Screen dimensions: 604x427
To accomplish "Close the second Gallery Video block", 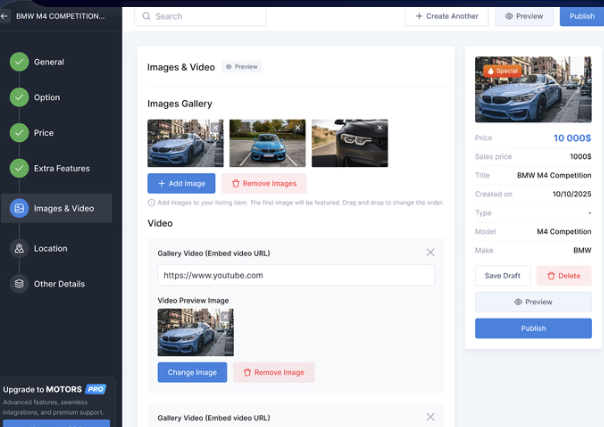I will pyautogui.click(x=430, y=417).
